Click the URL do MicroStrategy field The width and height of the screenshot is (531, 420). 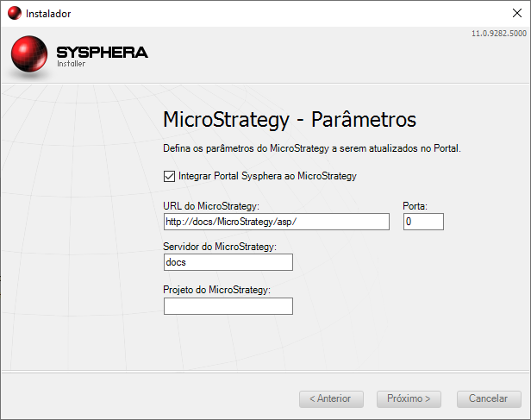[x=277, y=222]
